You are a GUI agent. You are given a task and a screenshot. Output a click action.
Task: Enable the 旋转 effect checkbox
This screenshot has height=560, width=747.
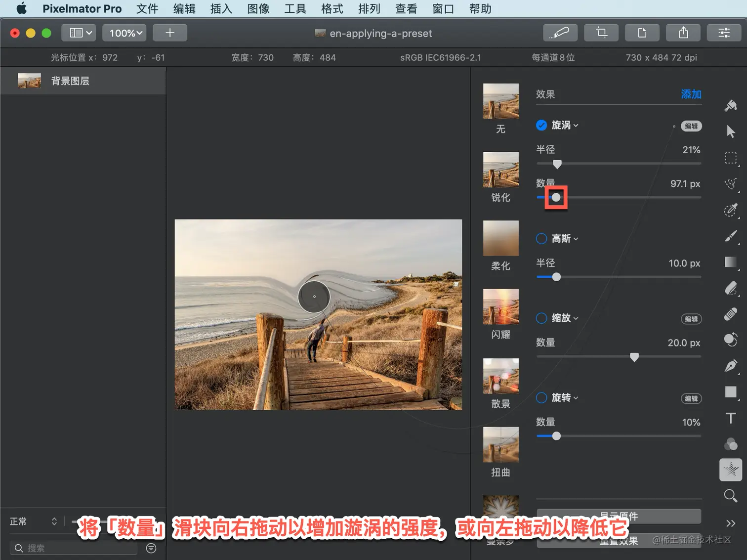pyautogui.click(x=541, y=397)
